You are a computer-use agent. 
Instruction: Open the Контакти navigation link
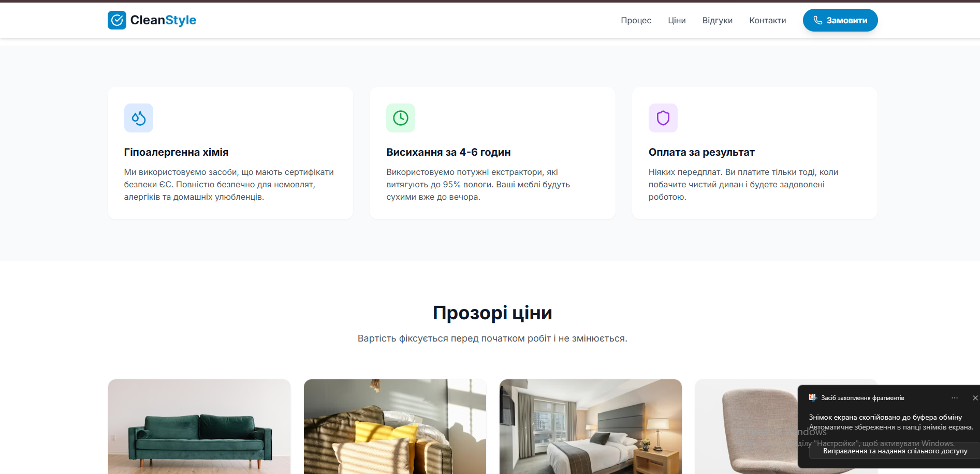coord(767,20)
